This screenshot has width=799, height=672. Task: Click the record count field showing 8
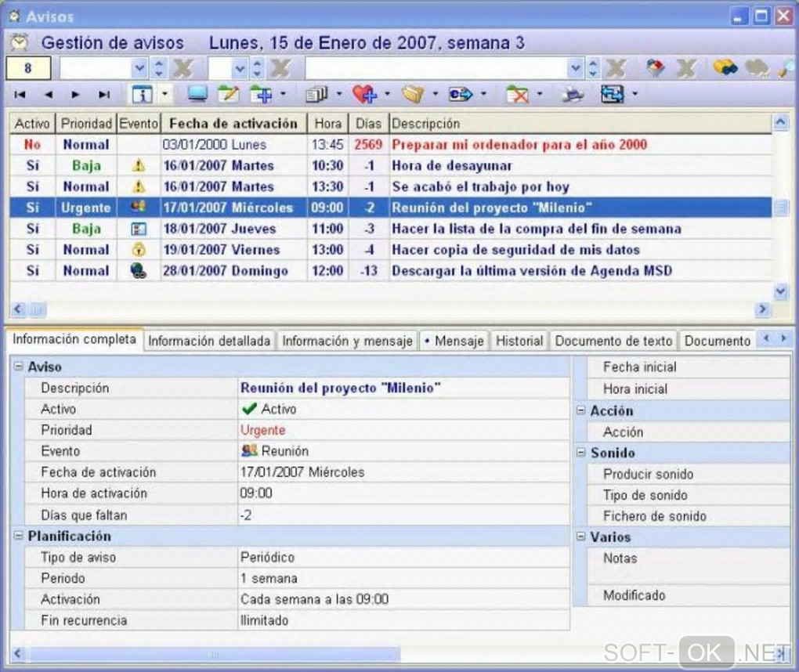click(28, 68)
